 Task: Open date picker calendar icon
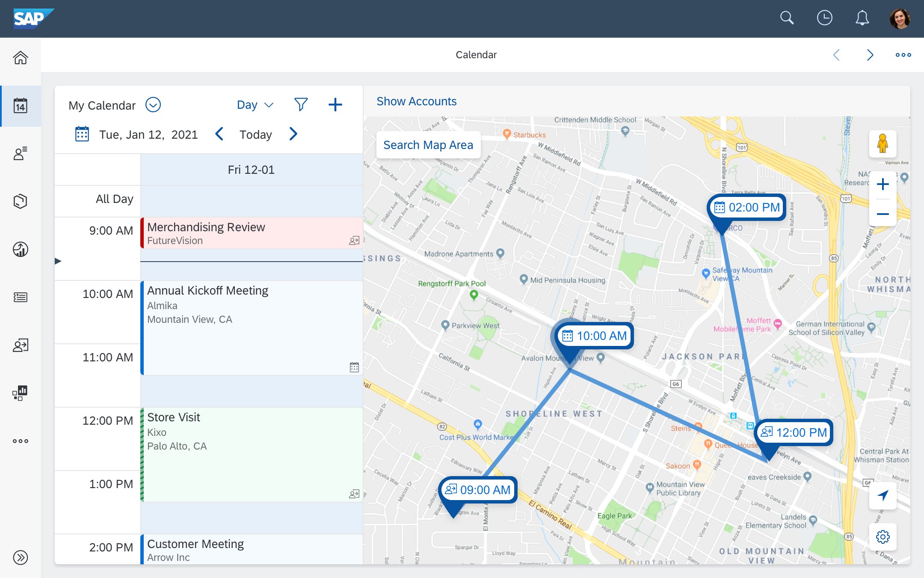coord(82,134)
